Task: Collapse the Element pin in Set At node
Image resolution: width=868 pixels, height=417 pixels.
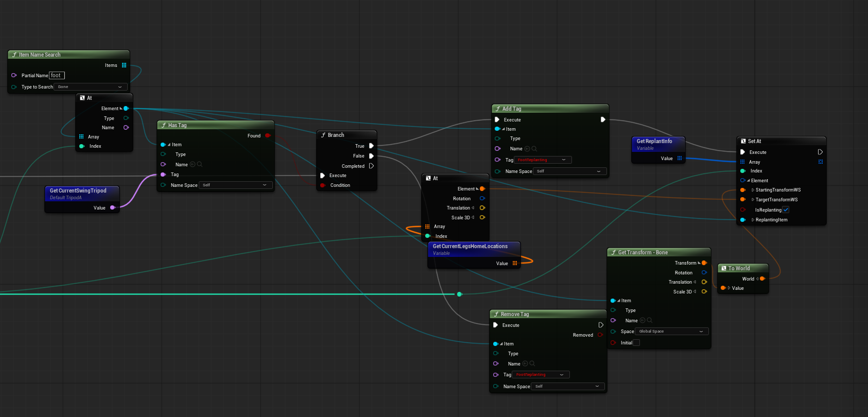Action: click(749, 181)
